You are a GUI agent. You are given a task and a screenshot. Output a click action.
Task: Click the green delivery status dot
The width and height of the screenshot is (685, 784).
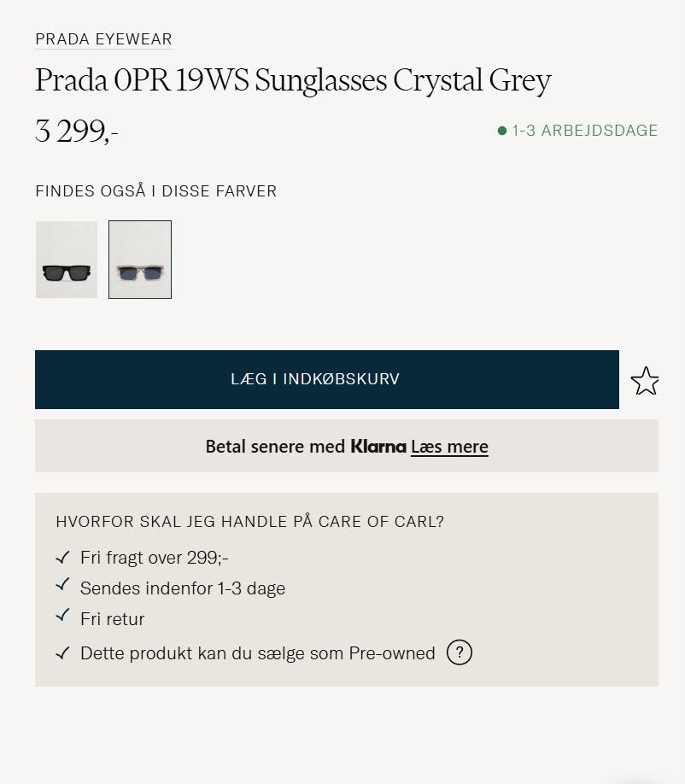pos(502,132)
